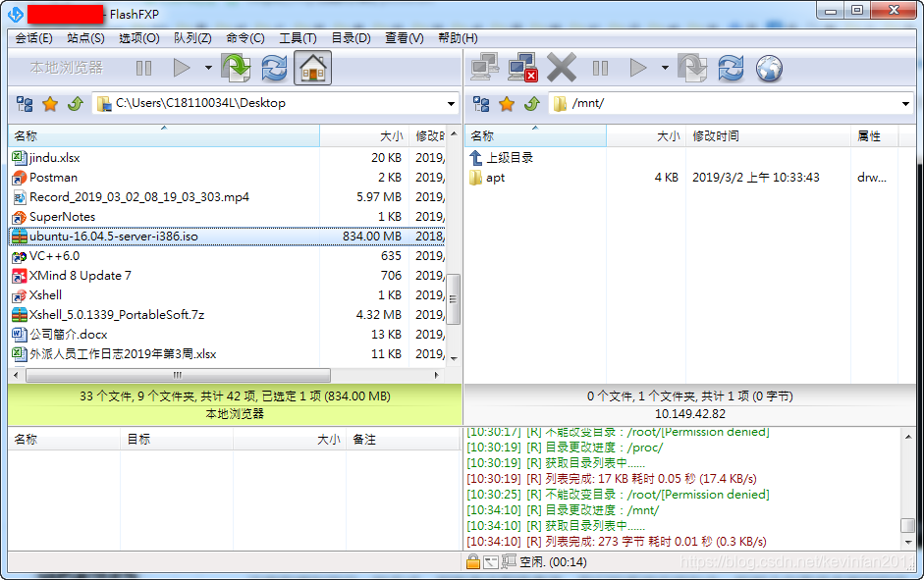Click the remote connect computers icon
924x580 pixels.
point(485,67)
